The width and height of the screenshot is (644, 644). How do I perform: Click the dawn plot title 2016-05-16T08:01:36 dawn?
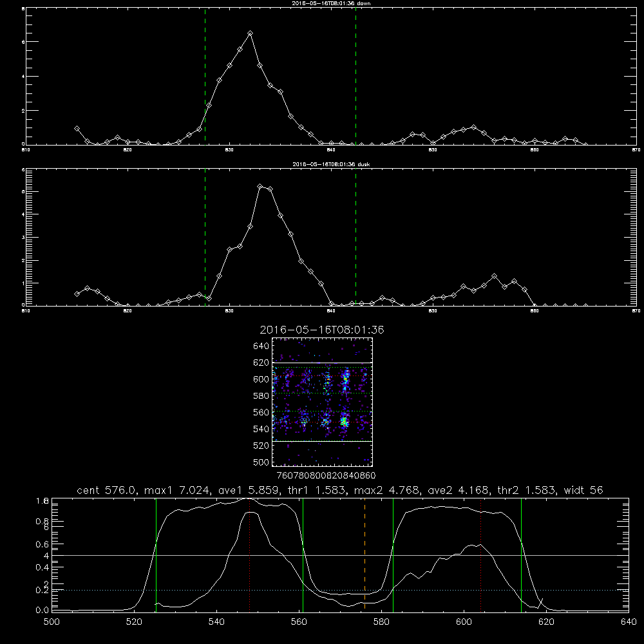[x=331, y=3]
